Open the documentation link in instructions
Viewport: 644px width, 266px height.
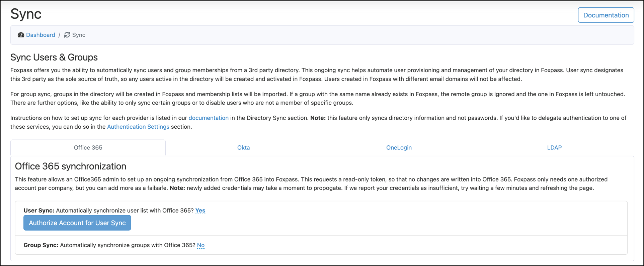click(209, 118)
